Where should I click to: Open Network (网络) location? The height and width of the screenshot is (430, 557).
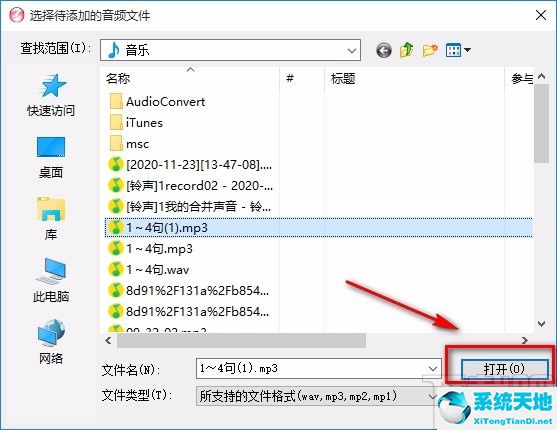pos(51,342)
